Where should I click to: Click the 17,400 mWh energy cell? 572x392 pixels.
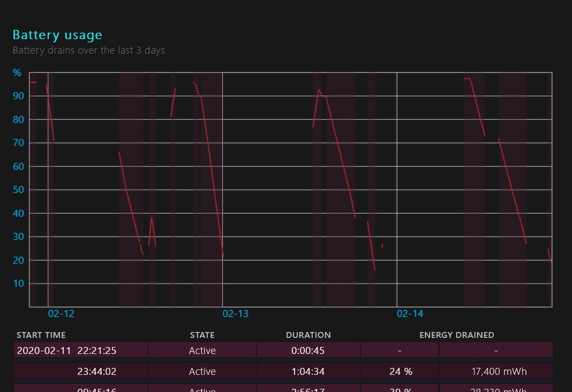496,372
